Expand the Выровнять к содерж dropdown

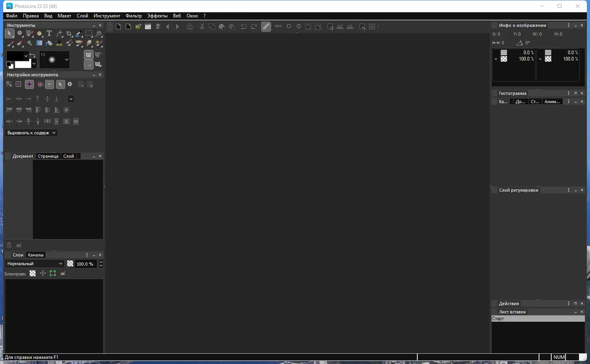click(32, 133)
